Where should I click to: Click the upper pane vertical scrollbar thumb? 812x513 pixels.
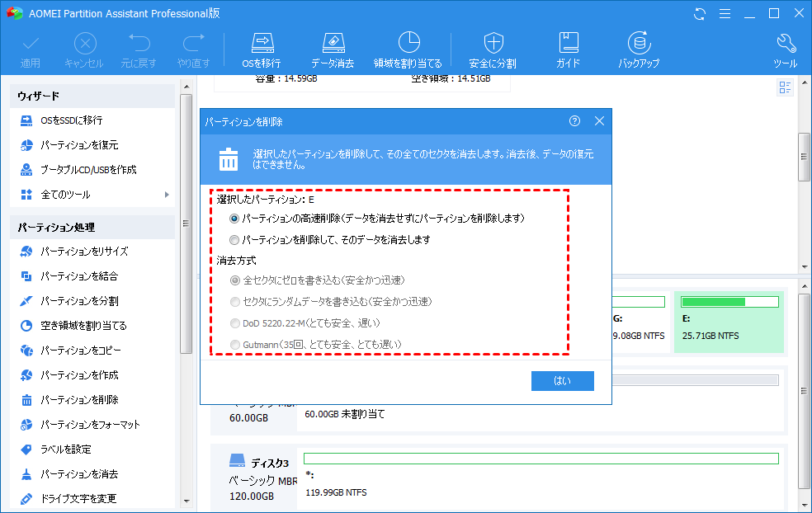(x=805, y=157)
